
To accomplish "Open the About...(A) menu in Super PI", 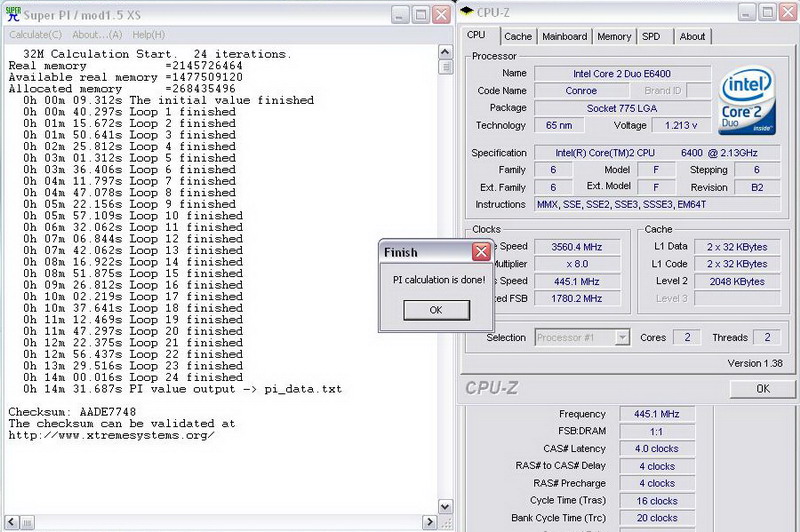I will [x=97, y=35].
